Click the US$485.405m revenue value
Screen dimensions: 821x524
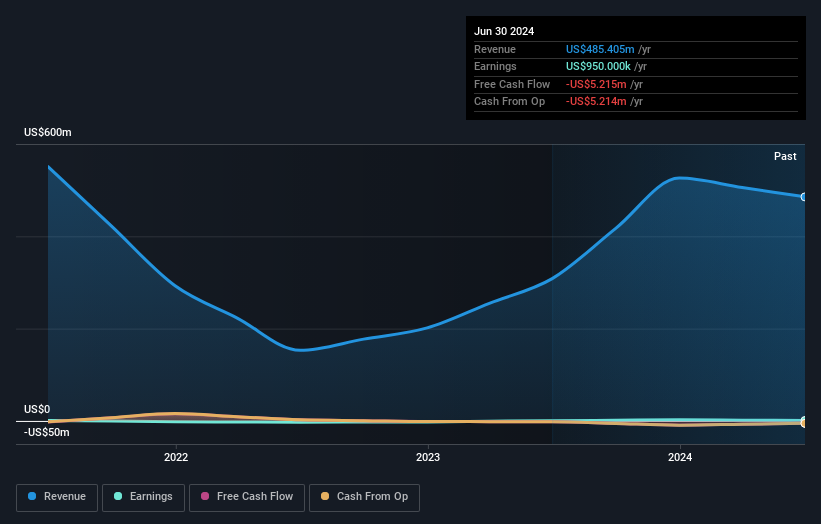pos(600,49)
